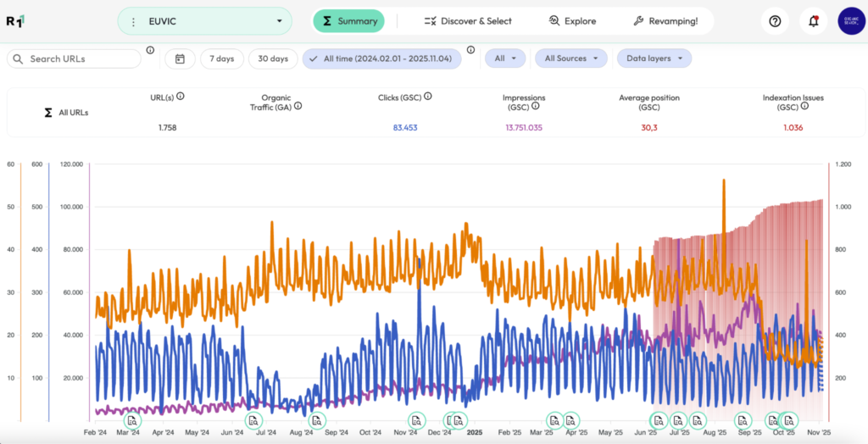Image resolution: width=868 pixels, height=444 pixels.
Task: Go to the Explore tab
Action: tap(572, 21)
